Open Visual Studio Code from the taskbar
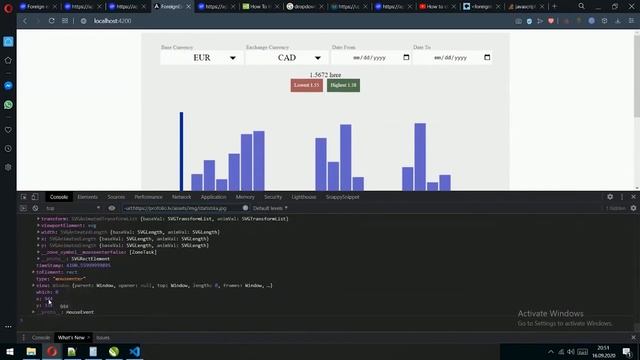Viewport: 640px width, 360px height. (x=135, y=351)
